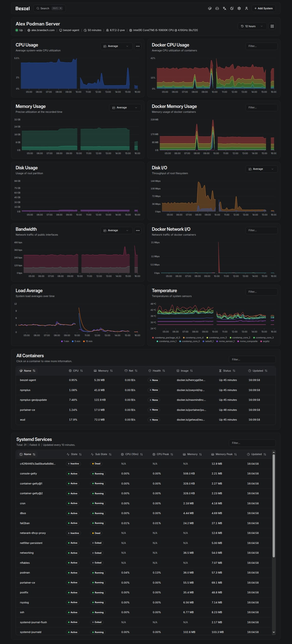Image resolution: width=292 pixels, height=644 pixels.
Task: Open the Search box in the header
Action: pos(49,9)
